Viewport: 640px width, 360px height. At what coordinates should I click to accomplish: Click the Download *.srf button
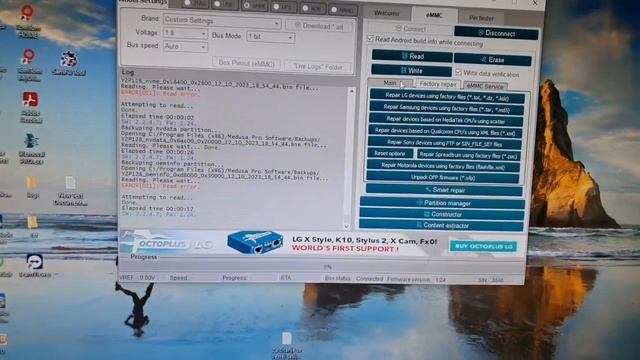(318, 26)
